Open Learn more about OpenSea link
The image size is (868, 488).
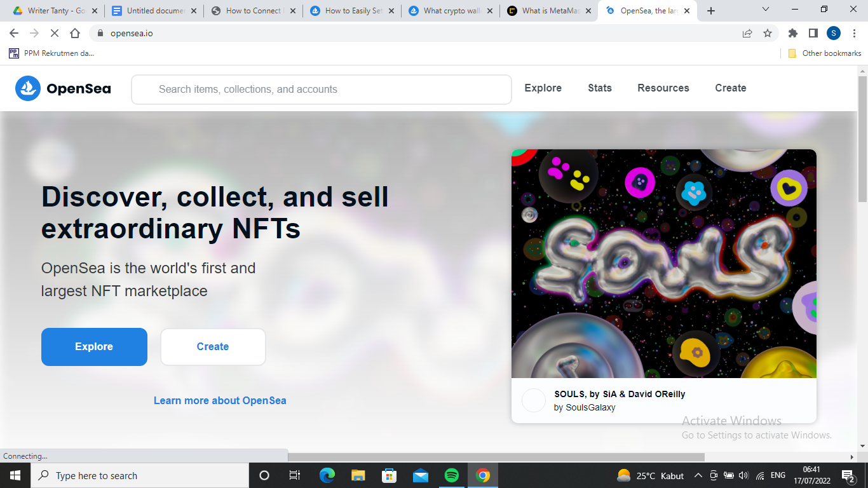click(220, 400)
